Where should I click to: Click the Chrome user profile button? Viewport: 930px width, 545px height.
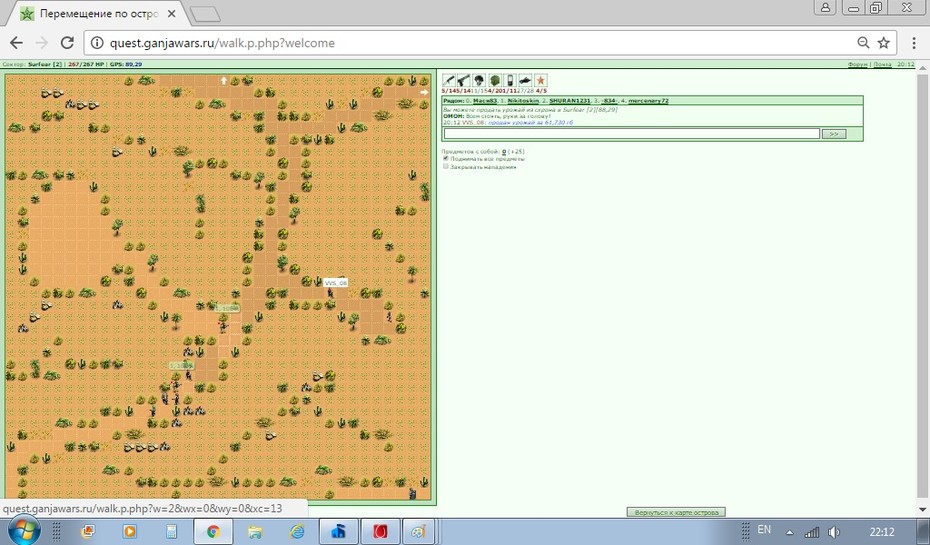[825, 8]
